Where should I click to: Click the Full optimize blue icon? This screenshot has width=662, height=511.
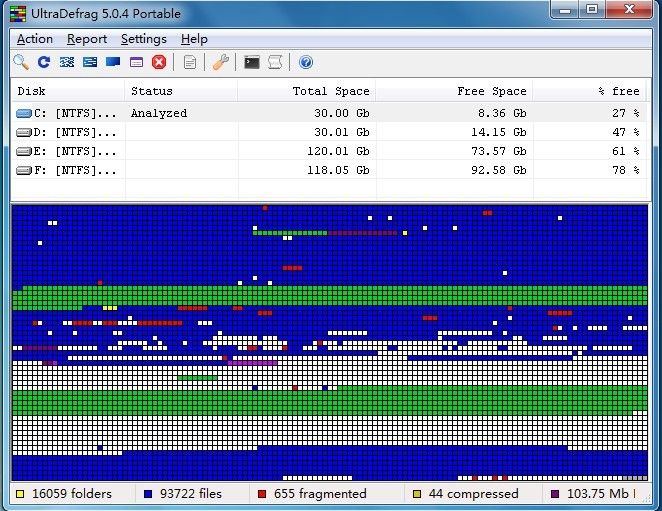point(113,62)
